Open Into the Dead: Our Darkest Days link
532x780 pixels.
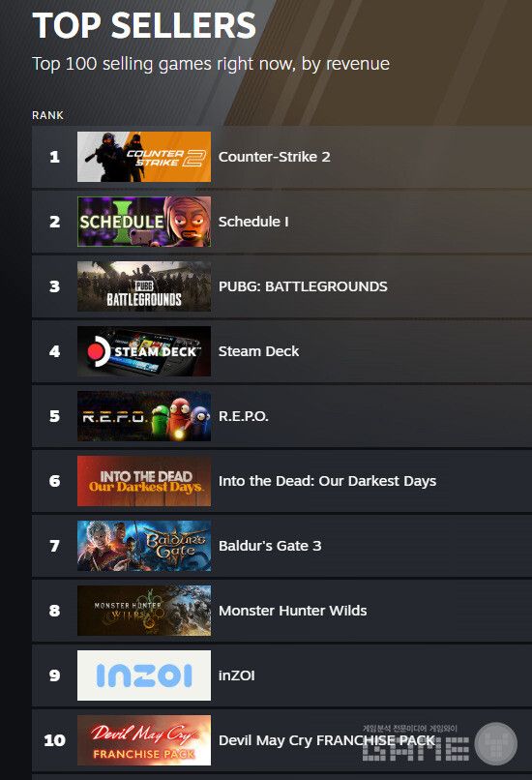click(327, 481)
